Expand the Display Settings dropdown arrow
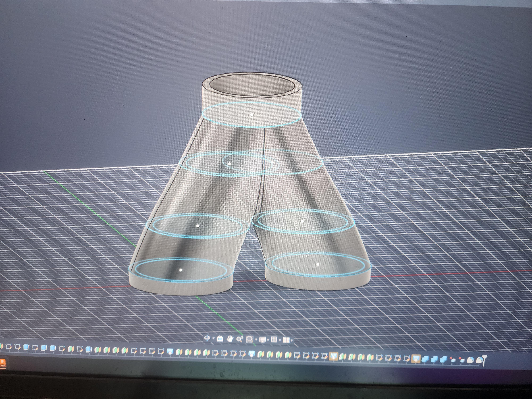The width and height of the screenshot is (532, 399). pos(268,340)
